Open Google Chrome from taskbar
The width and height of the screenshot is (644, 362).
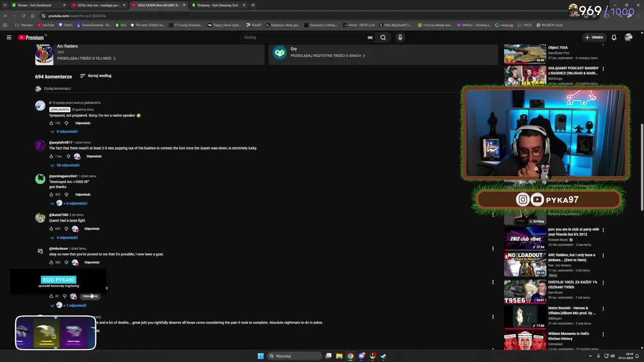(x=350, y=356)
